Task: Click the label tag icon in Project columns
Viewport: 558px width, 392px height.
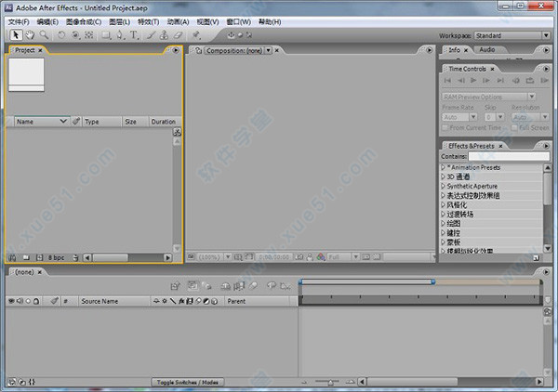Action: tap(76, 121)
